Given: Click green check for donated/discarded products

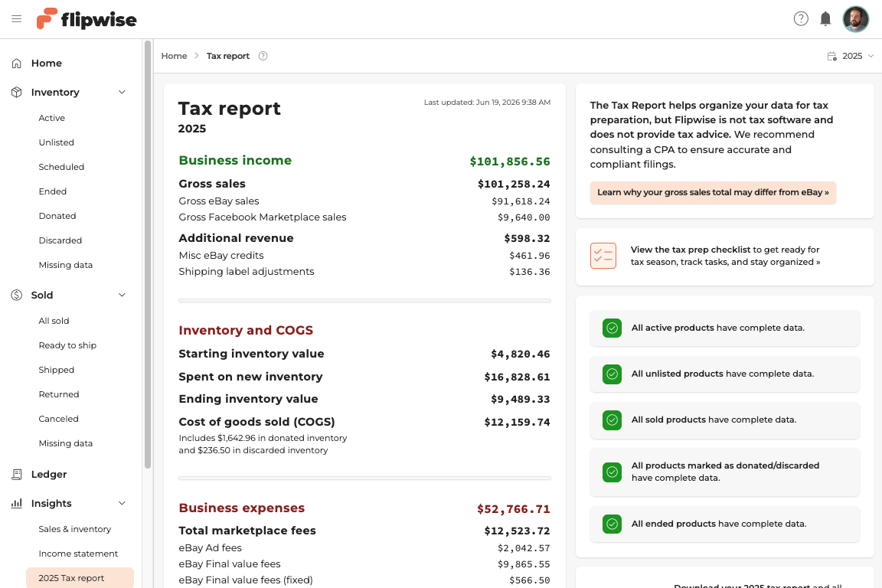Looking at the screenshot, I should coord(612,472).
